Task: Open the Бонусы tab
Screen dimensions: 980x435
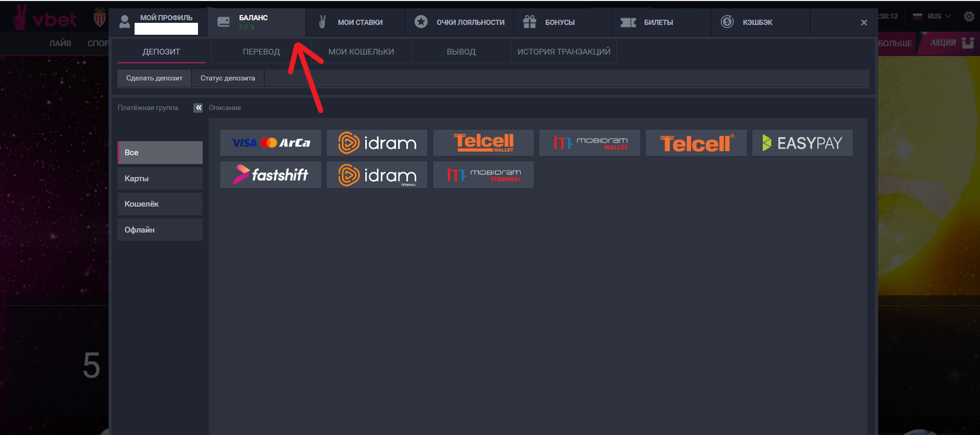Action: 563,22
